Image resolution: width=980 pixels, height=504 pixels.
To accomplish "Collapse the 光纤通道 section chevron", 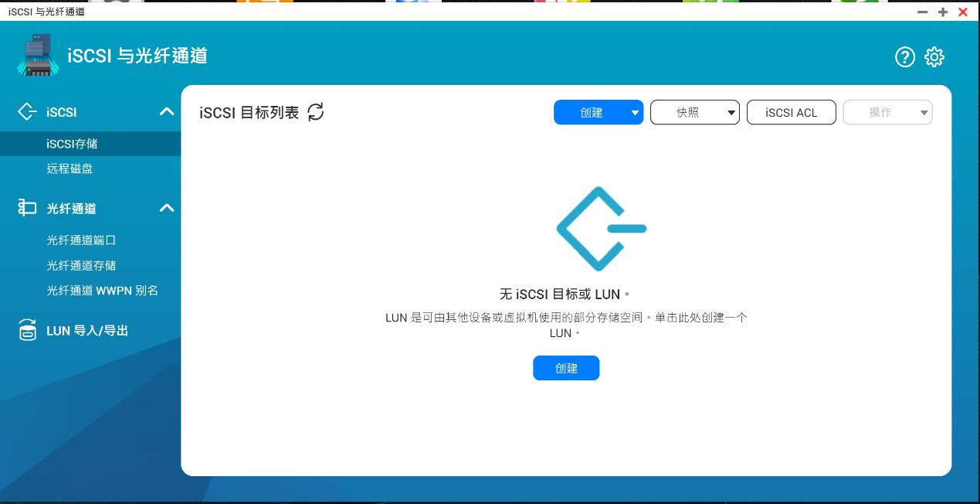I will [166, 207].
